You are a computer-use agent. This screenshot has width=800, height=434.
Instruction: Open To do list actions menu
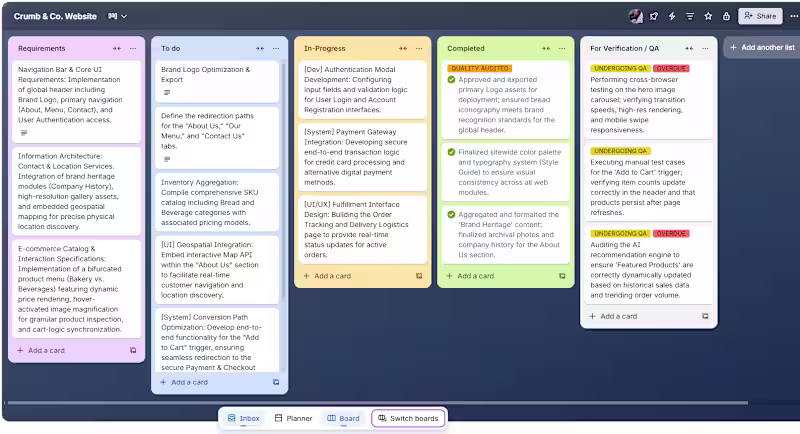pyautogui.click(x=276, y=48)
